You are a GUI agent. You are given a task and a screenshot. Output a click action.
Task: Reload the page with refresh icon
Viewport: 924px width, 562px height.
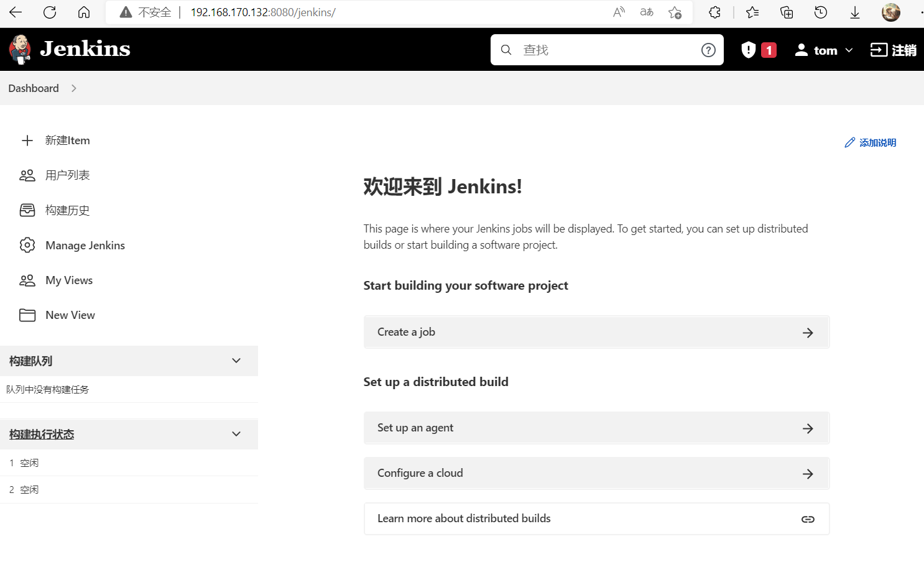click(50, 12)
